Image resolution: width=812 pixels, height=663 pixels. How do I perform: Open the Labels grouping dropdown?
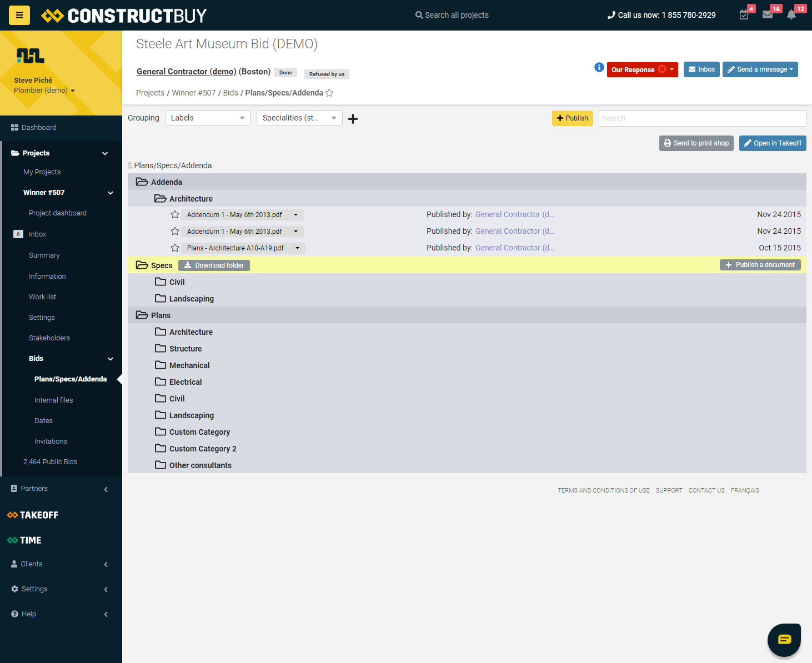208,118
